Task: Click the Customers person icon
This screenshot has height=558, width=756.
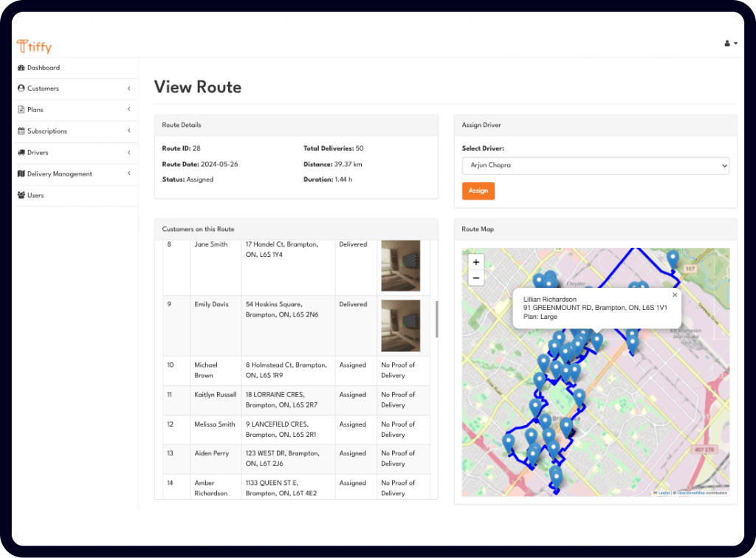Action: tap(21, 89)
